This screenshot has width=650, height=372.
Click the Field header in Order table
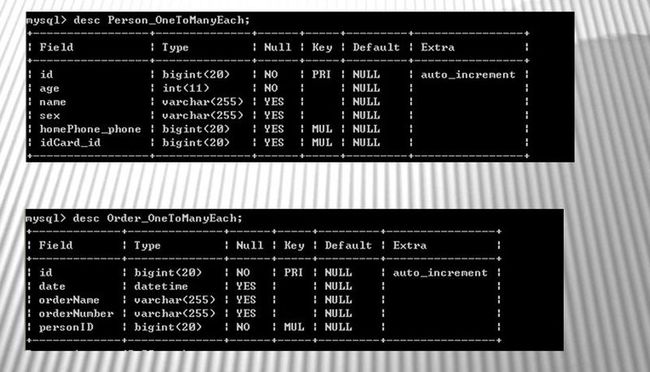56,246
